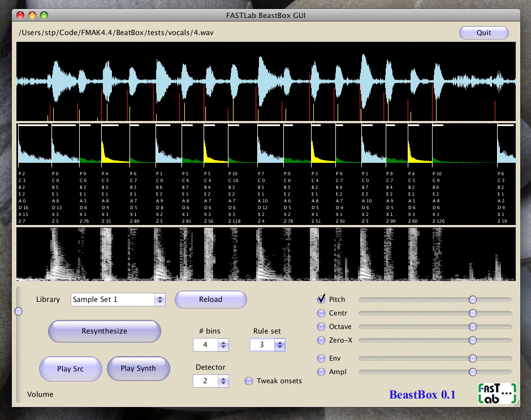Click the segment value D 16
Image resolution: width=531 pixels, height=420 pixels.
click(23, 207)
